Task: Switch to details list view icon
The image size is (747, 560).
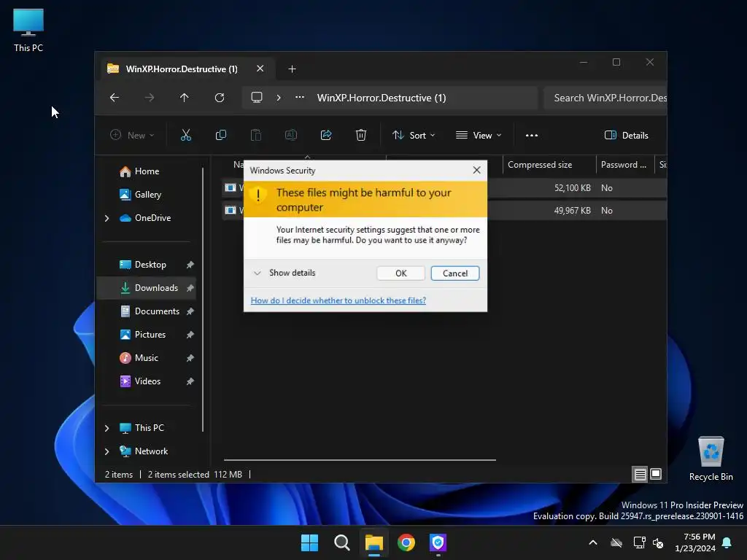Action: pos(640,474)
